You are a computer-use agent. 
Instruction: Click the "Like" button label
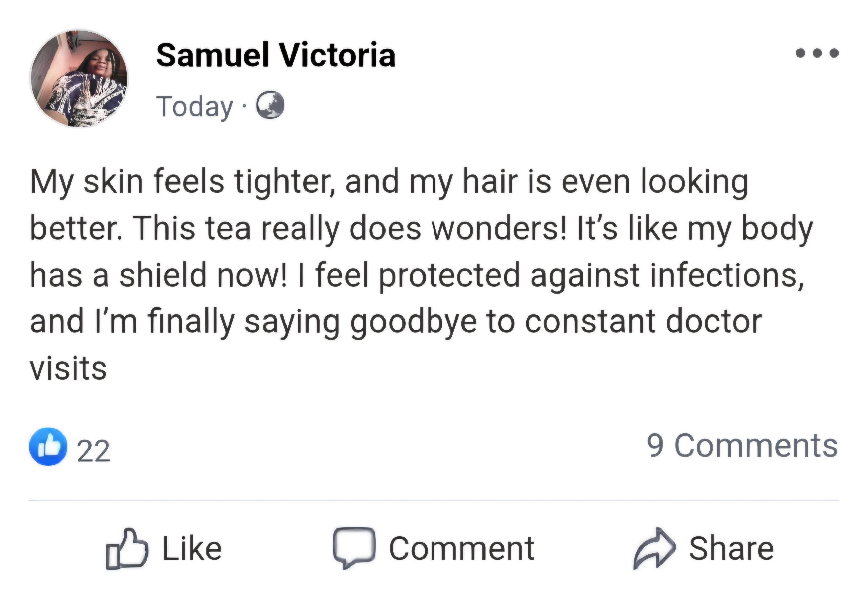tap(192, 549)
